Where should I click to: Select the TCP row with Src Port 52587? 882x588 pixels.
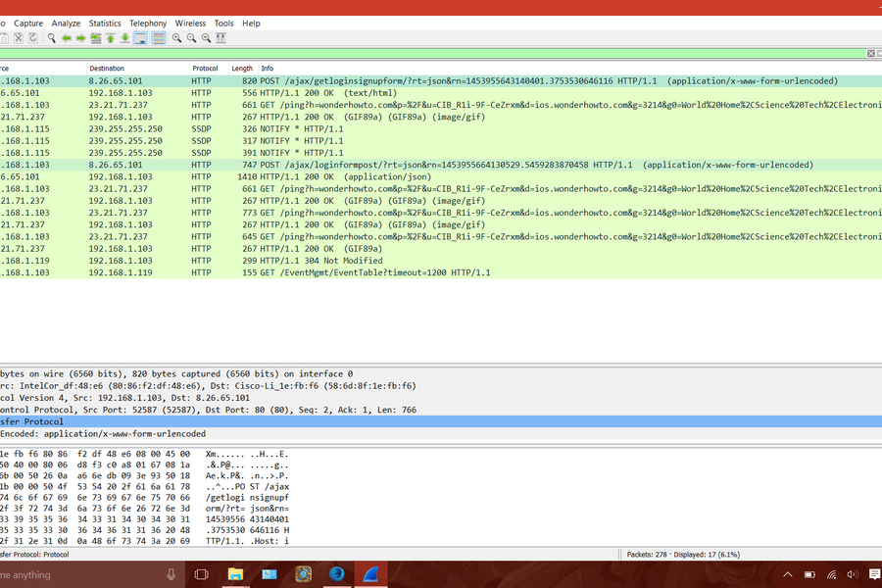(441, 410)
